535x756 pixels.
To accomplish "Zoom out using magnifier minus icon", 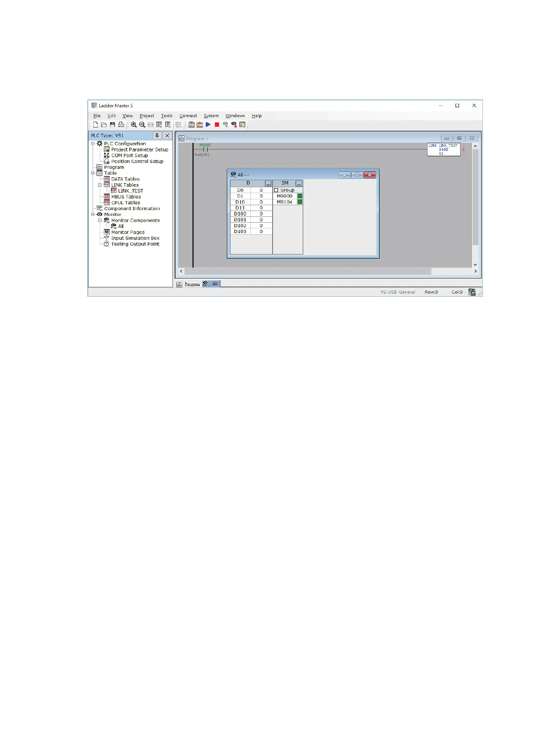I will click(142, 125).
